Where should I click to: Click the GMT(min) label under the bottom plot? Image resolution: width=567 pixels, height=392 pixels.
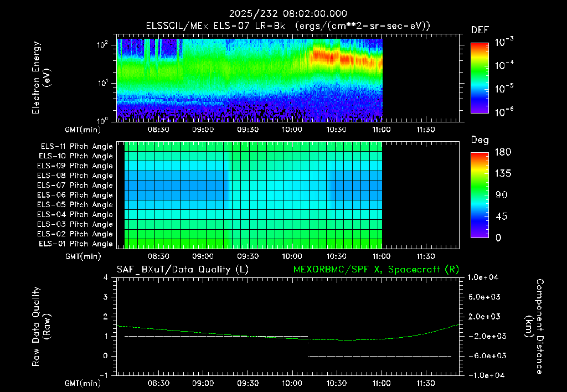coord(83,383)
